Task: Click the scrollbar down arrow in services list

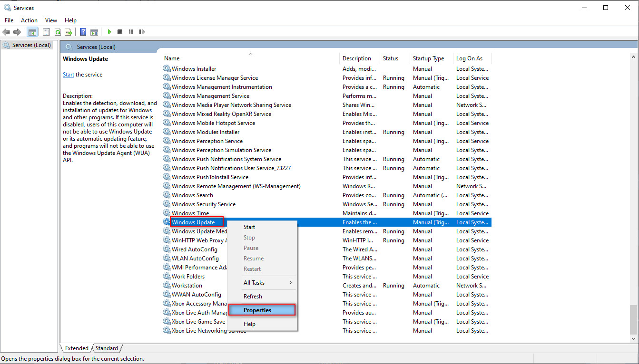Action: (633, 338)
